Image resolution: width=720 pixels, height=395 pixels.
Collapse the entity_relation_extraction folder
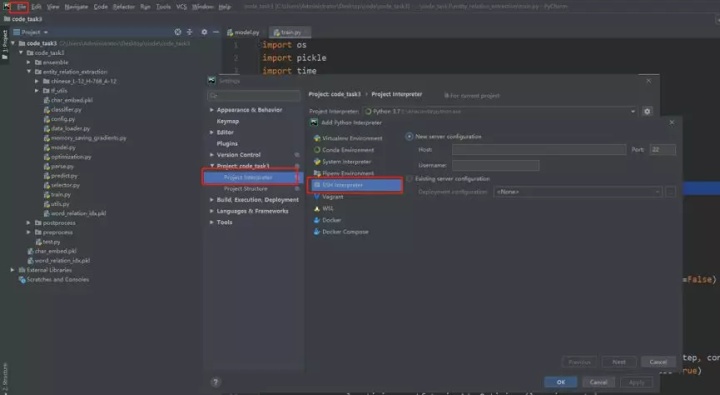[x=29, y=72]
